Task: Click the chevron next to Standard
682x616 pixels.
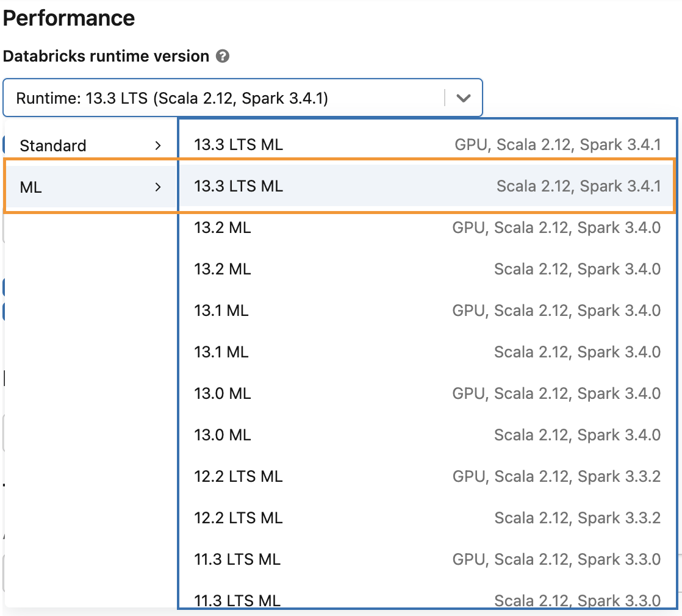Action: coord(159,145)
